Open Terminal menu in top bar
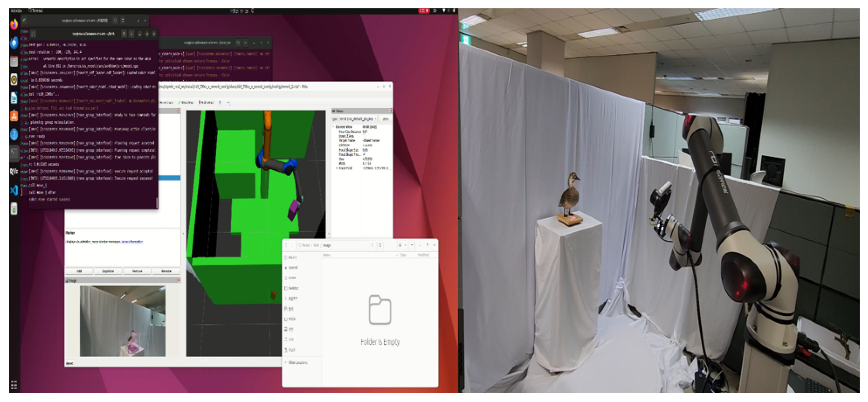868x402 pixels. (x=36, y=11)
